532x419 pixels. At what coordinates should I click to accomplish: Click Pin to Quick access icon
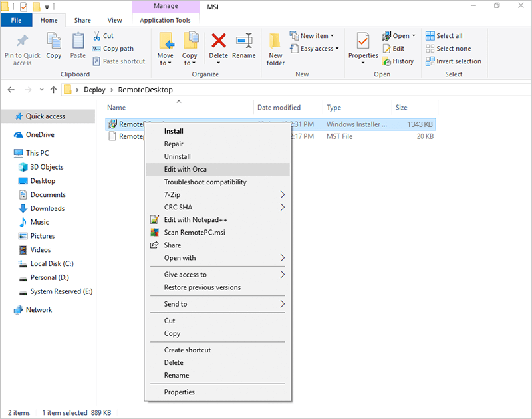pos(22,41)
